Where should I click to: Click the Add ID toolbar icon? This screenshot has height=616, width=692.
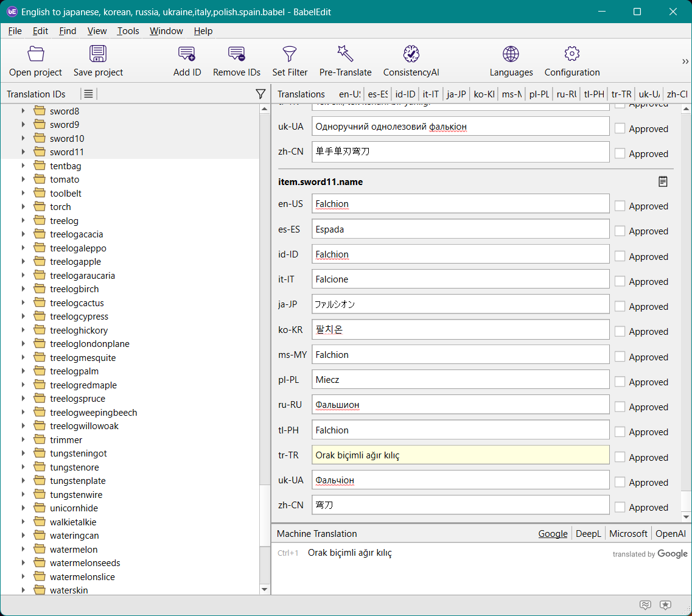pos(187,54)
